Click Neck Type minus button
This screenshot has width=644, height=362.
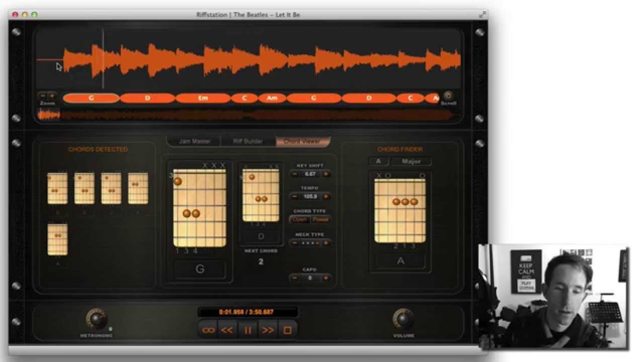click(294, 243)
